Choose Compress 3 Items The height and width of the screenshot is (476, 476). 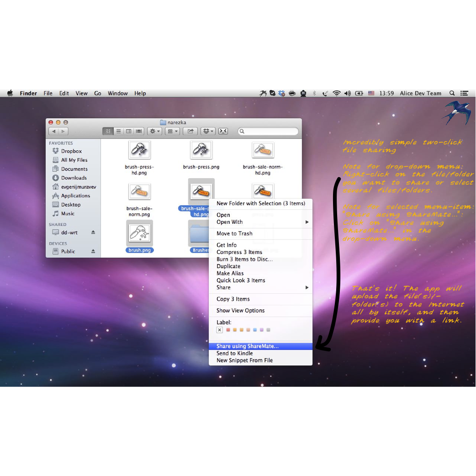click(x=261, y=252)
